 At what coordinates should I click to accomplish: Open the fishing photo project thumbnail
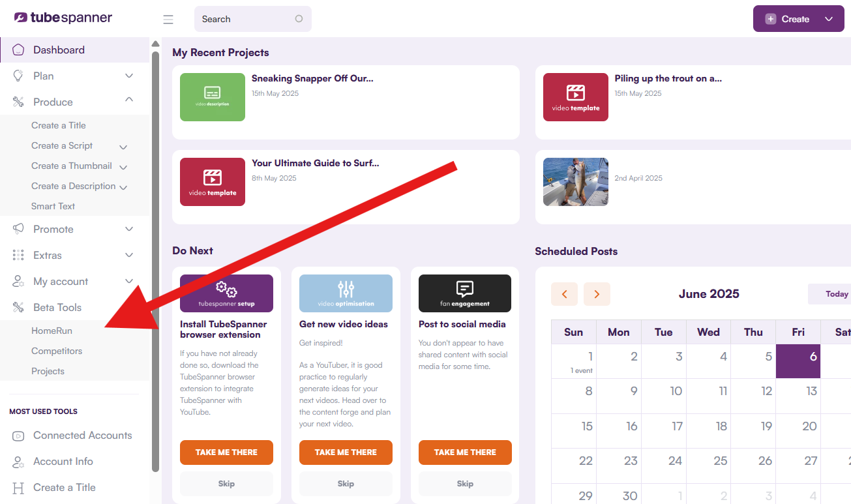coord(576,182)
